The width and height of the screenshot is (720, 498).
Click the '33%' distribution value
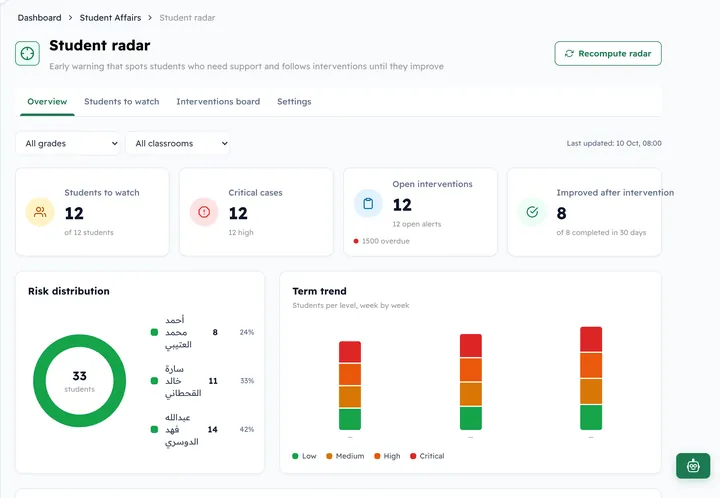247,381
